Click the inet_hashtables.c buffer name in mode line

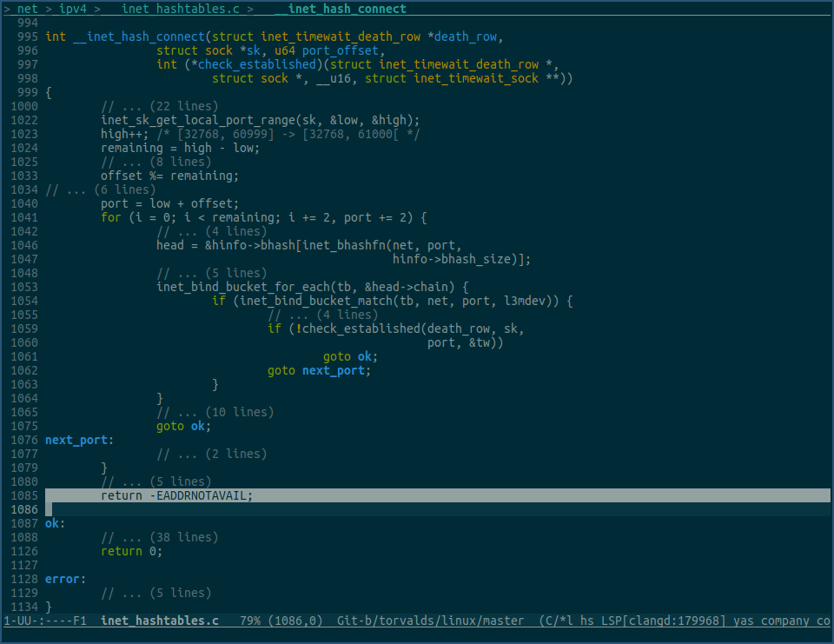(x=160, y=621)
